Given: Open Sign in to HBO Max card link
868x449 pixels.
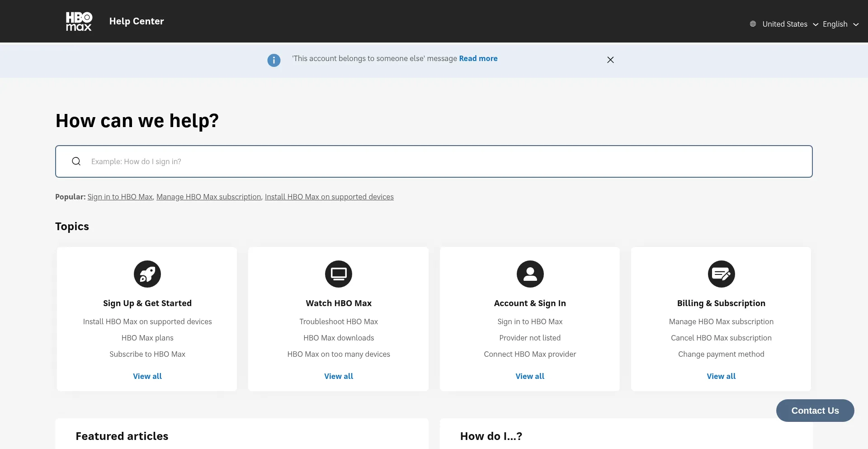Looking at the screenshot, I should pyautogui.click(x=530, y=321).
